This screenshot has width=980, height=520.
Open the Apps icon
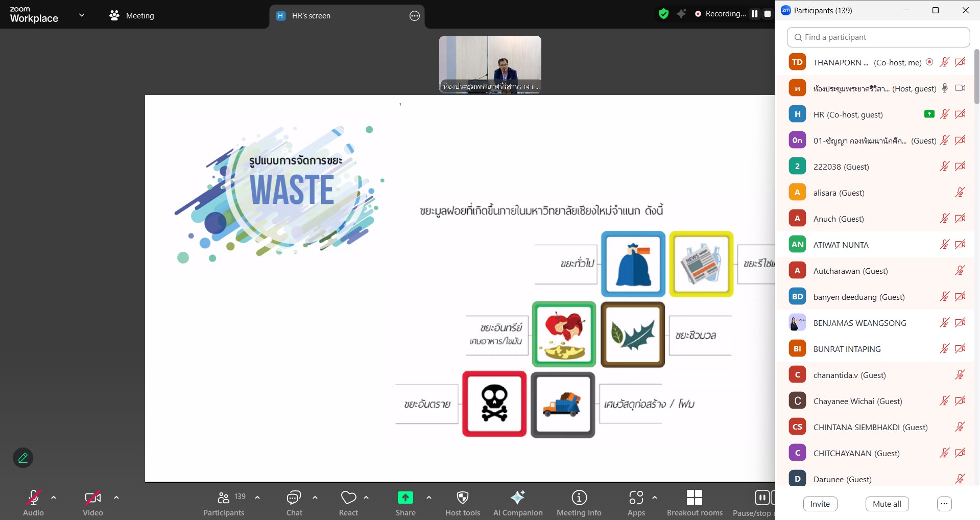point(636,498)
